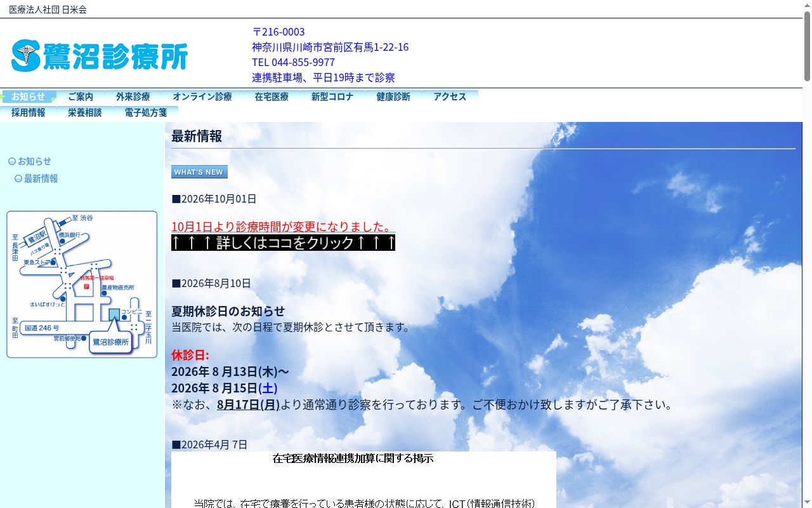Click the 10月1日より診療時間が変更 link

283,227
